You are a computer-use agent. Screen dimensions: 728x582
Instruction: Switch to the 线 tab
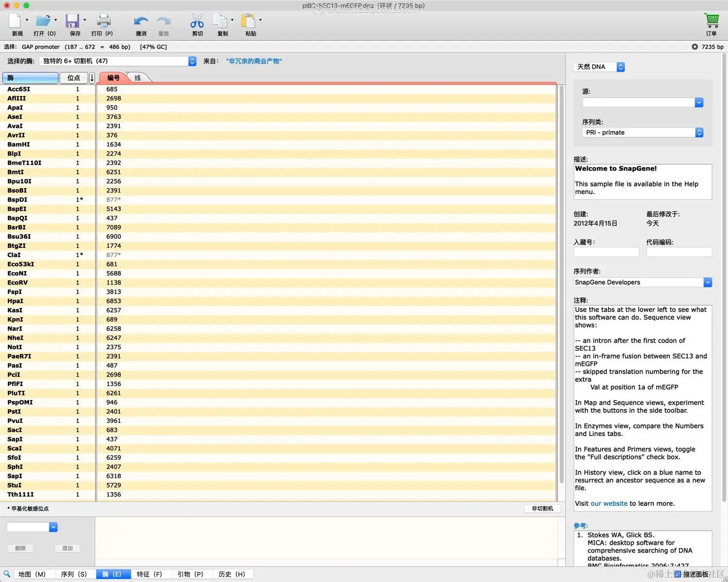tap(138, 78)
